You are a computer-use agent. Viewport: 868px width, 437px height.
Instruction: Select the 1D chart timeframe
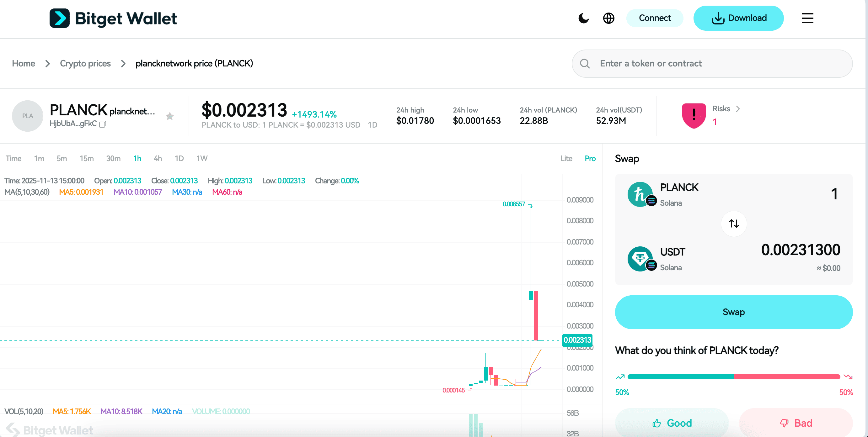click(x=179, y=158)
